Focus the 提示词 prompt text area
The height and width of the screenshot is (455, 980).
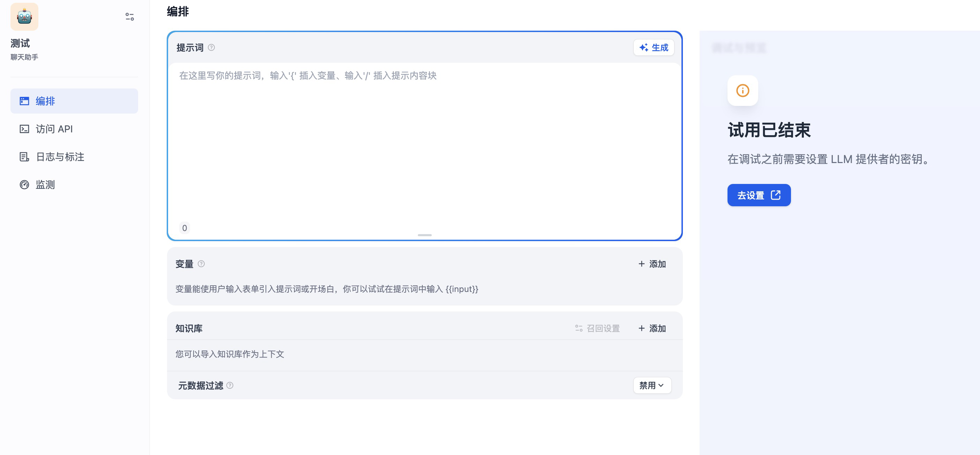424,145
